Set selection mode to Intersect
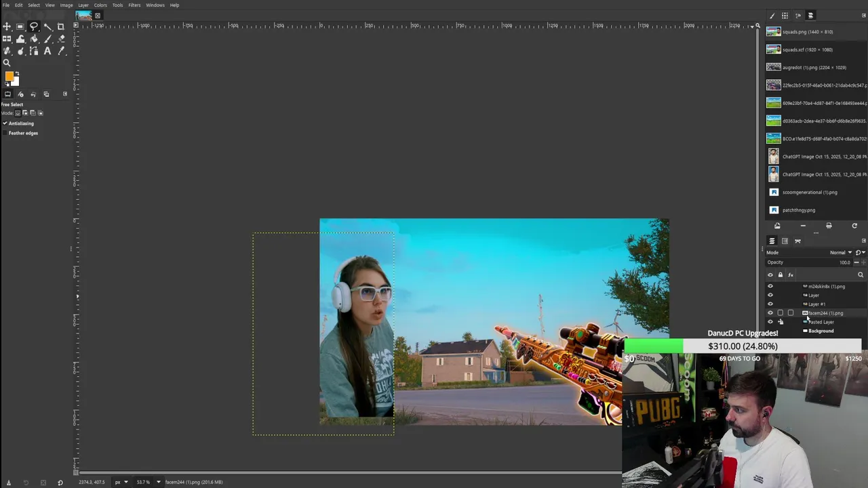This screenshot has width=868, height=488. pyautogui.click(x=41, y=113)
